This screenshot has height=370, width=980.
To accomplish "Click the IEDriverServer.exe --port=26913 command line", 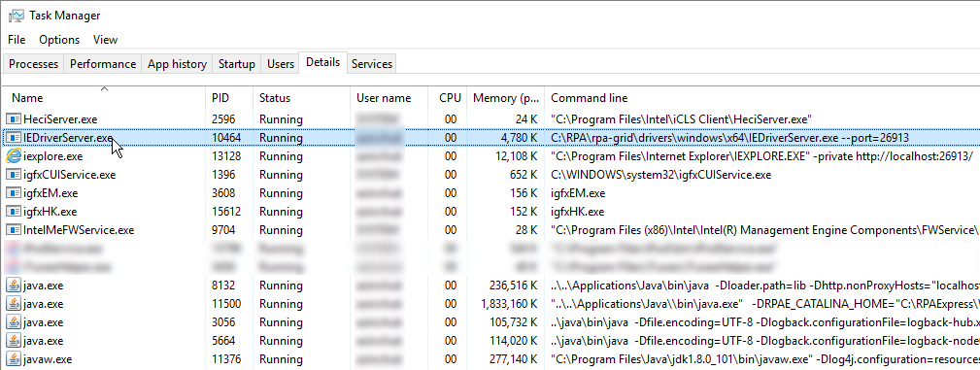I will coord(729,138).
